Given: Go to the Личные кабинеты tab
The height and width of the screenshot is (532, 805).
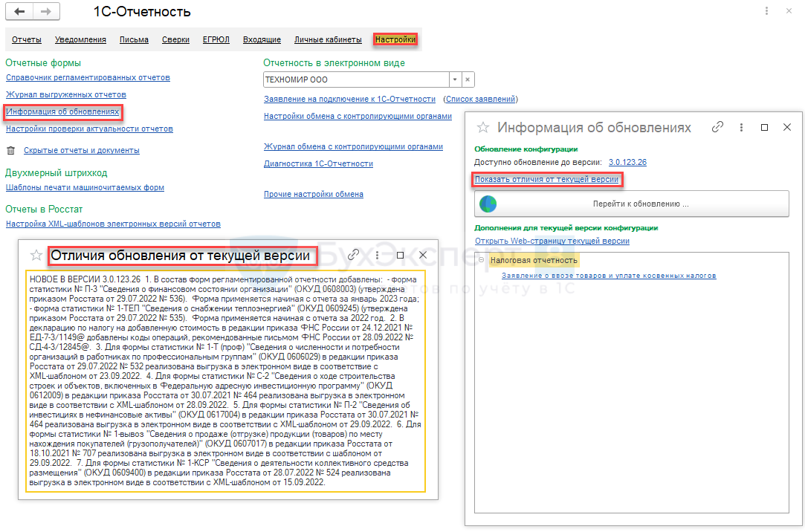Looking at the screenshot, I should [328, 39].
